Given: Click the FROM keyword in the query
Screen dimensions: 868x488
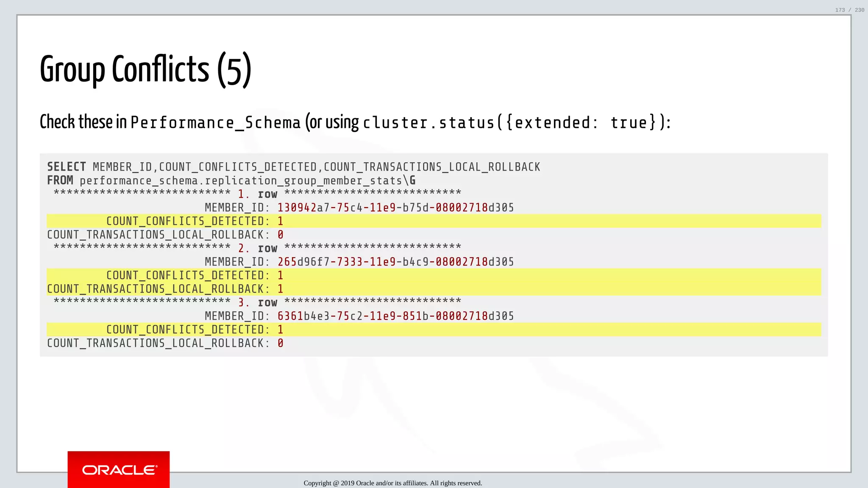Looking at the screenshot, I should tap(60, 180).
